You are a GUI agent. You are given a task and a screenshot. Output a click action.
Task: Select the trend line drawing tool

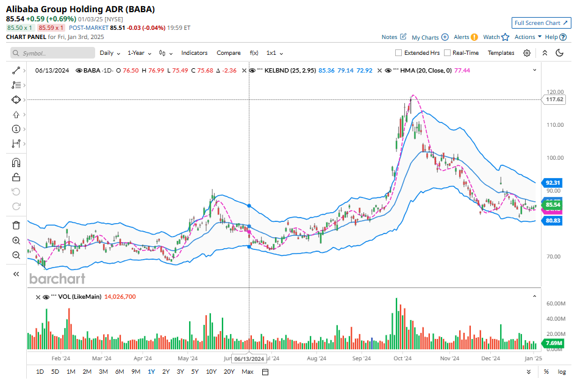(x=16, y=70)
